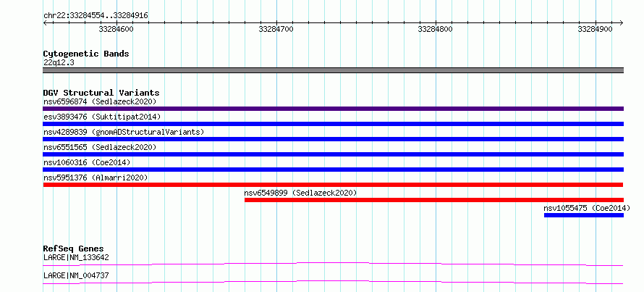The height and width of the screenshot is (292, 644).
Task: Click the blue nsv6551565 variant bar
Action: click(x=333, y=154)
